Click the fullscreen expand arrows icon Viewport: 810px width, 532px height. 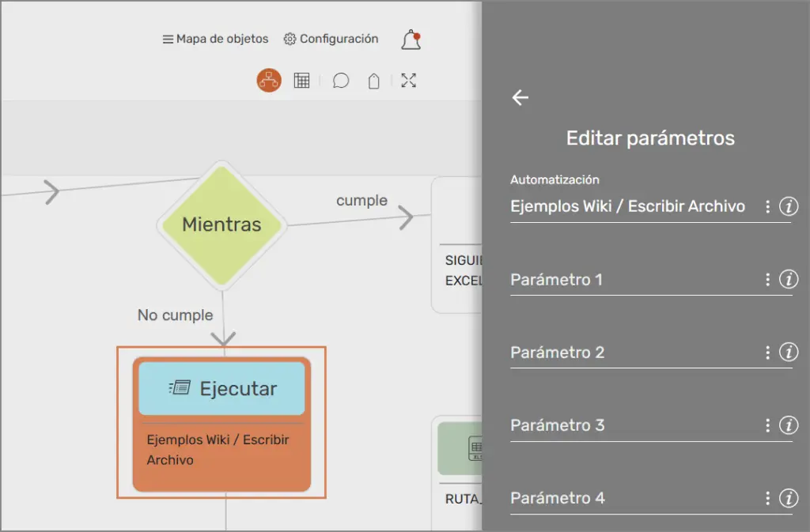[408, 81]
